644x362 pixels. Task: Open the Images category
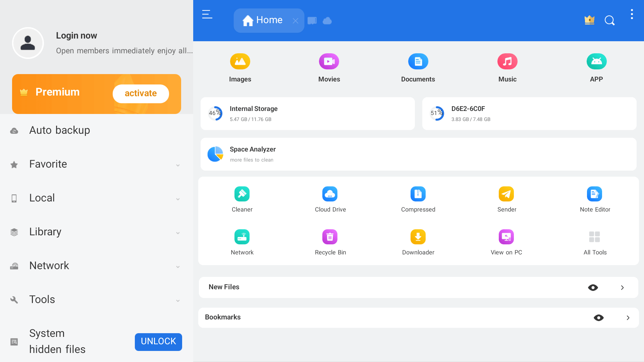pos(240,67)
